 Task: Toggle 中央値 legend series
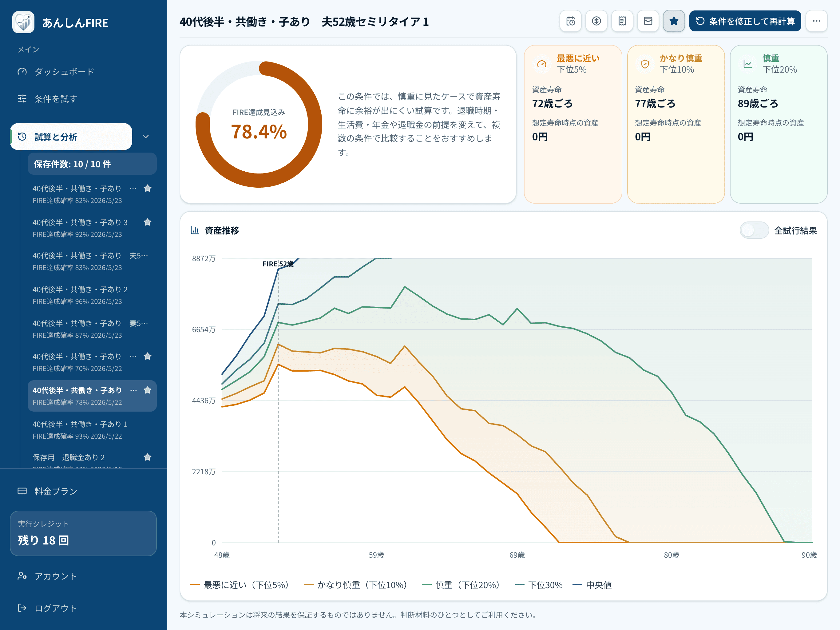(592, 585)
